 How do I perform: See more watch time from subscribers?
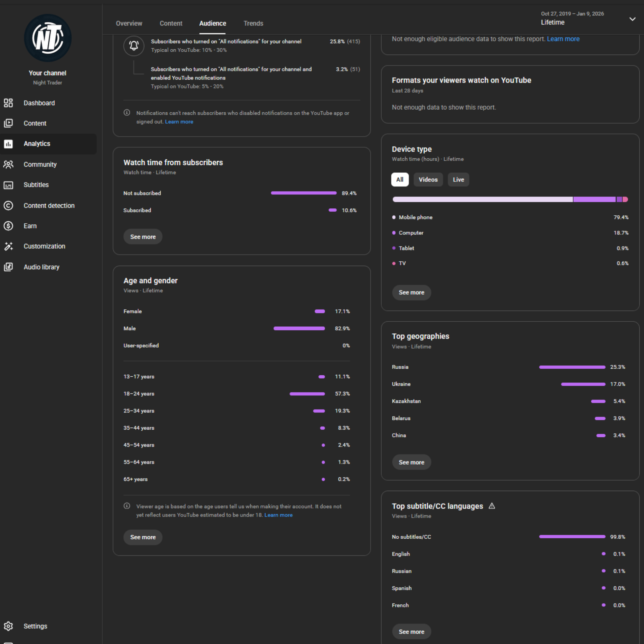[143, 237]
